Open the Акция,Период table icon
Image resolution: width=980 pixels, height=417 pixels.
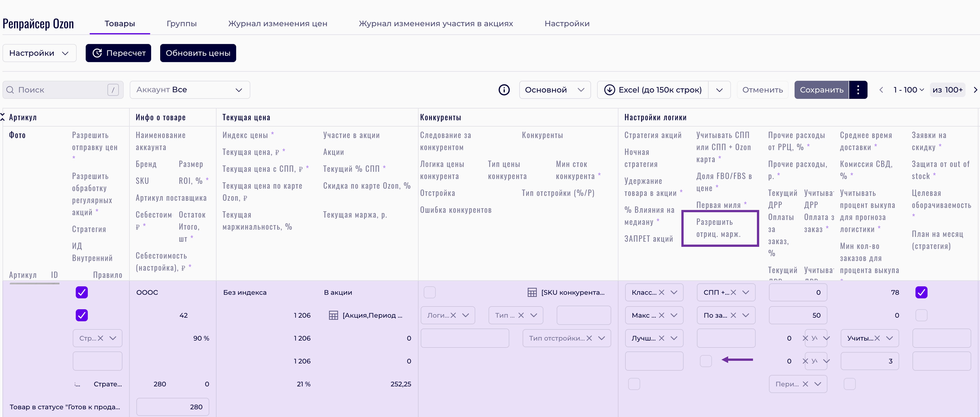pyautogui.click(x=333, y=315)
